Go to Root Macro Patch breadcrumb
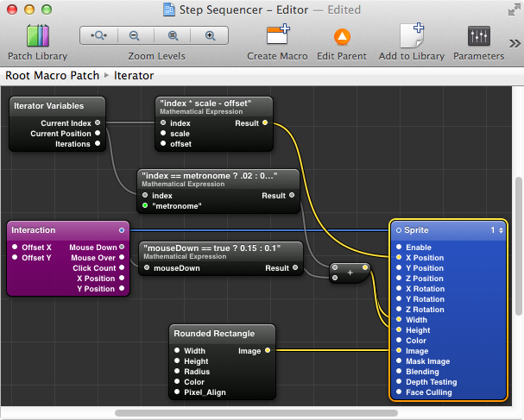Screen dimensions: 524x420 click(52, 75)
